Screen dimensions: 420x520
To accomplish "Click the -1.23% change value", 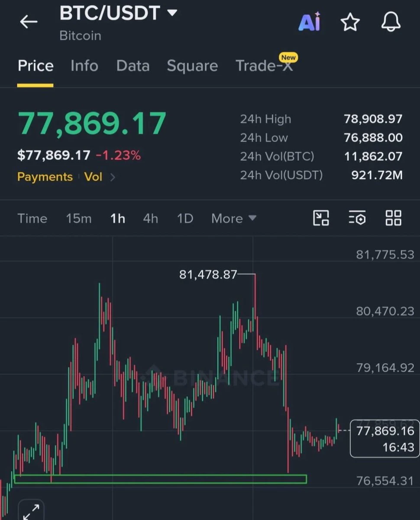I will coord(118,156).
